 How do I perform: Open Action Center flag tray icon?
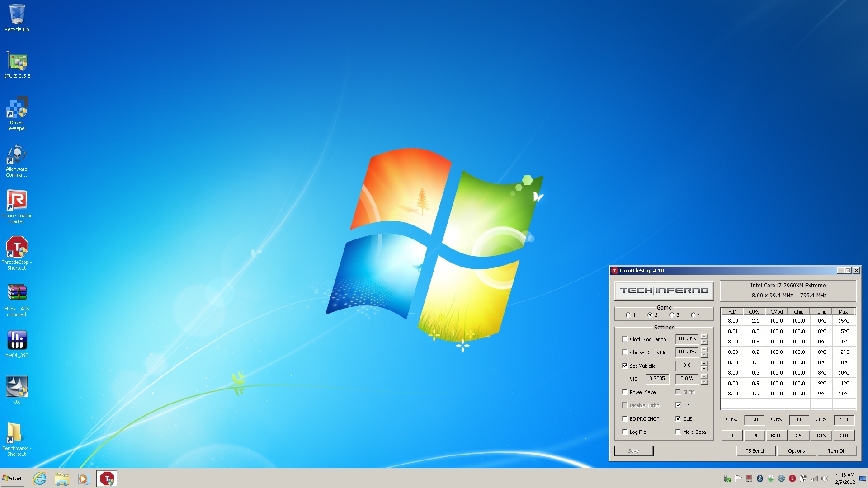click(x=738, y=479)
